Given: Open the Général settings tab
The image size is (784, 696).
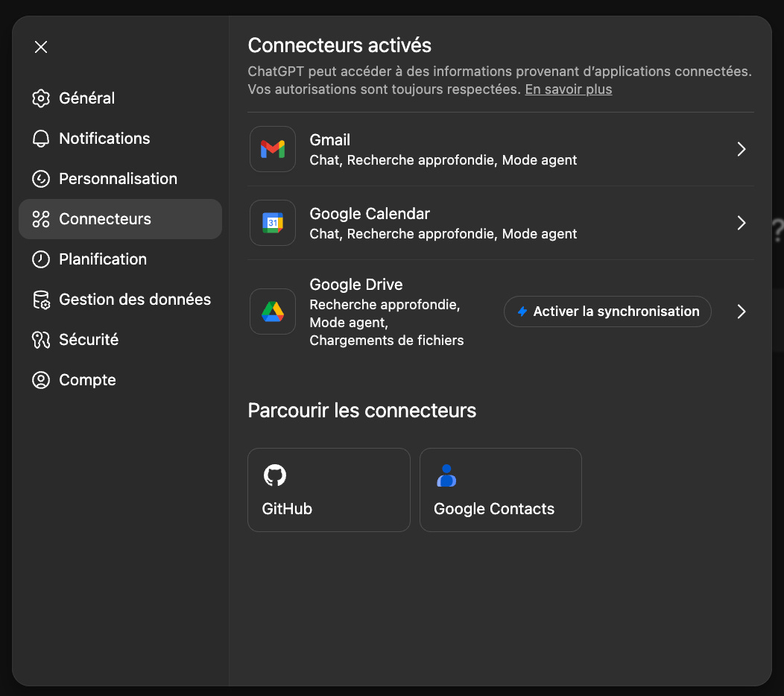Looking at the screenshot, I should 120,98.
